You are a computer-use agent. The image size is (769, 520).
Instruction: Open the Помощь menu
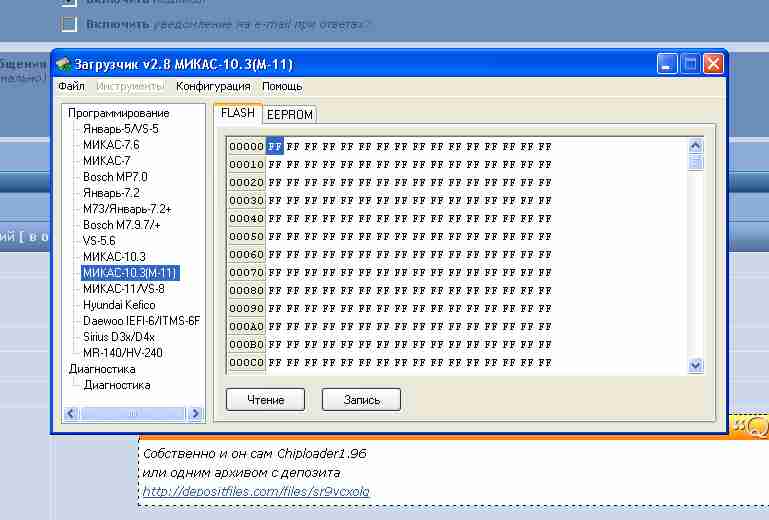click(x=282, y=86)
